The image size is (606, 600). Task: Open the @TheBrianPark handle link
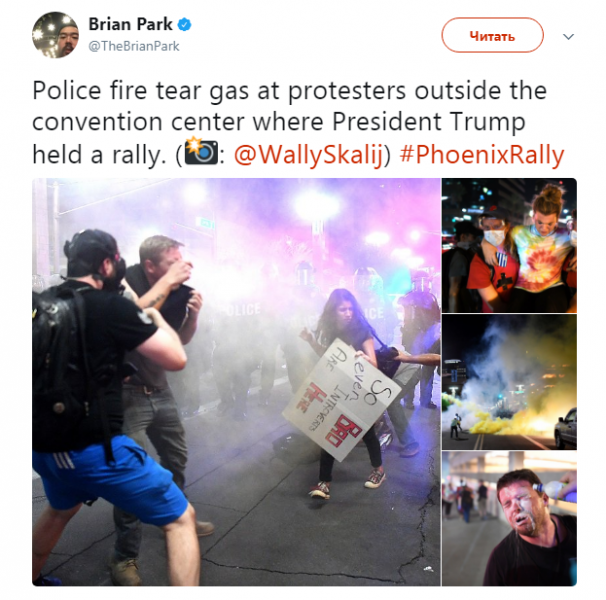(134, 46)
